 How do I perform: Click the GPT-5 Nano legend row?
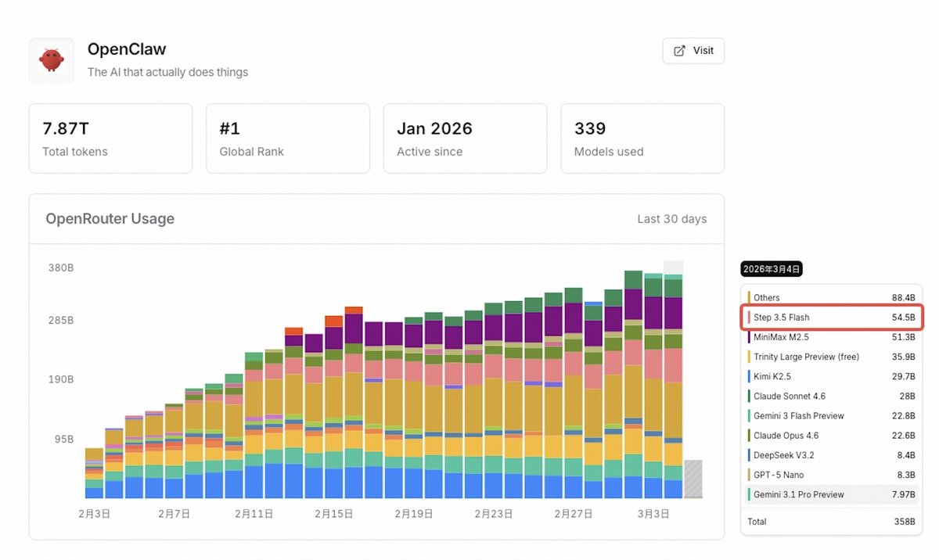click(831, 475)
